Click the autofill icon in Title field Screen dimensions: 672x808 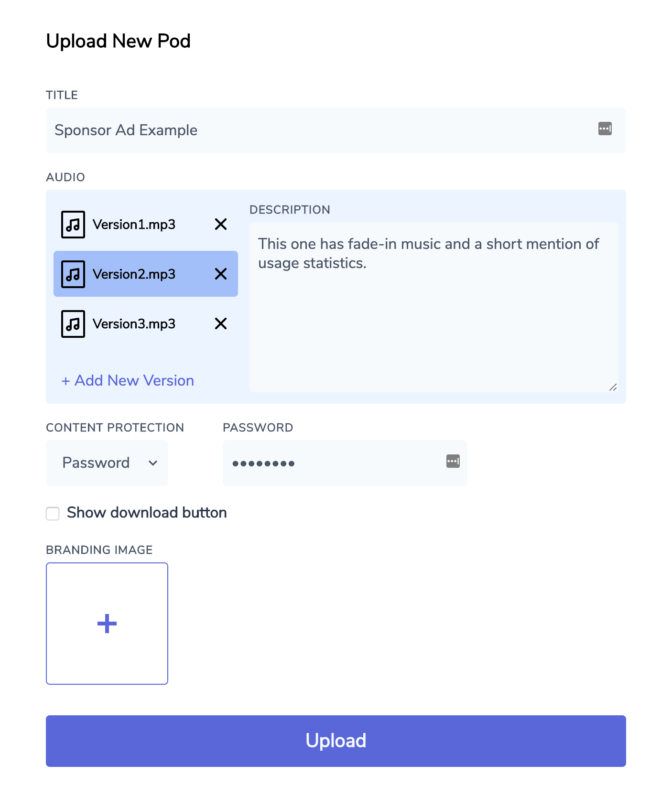(x=605, y=129)
